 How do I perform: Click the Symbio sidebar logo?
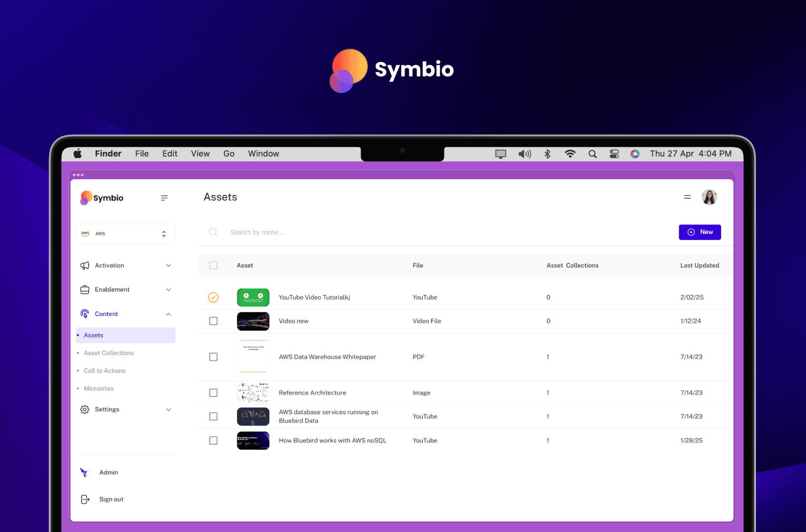tap(102, 198)
